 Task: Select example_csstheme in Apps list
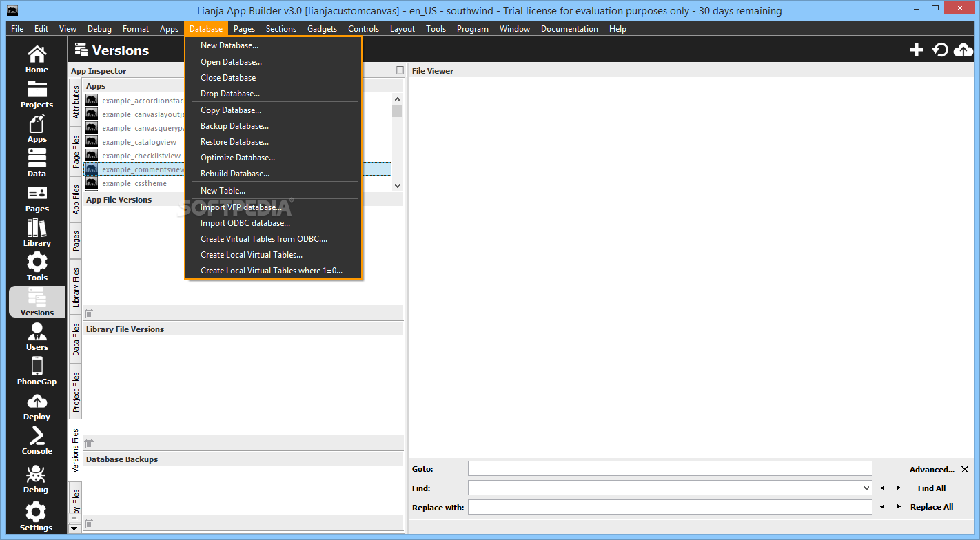point(238,183)
